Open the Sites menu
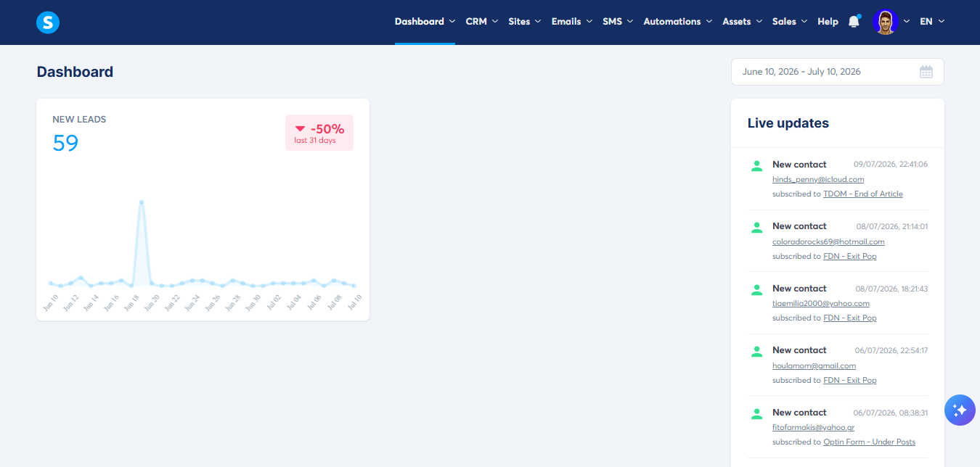980x467 pixels. pyautogui.click(x=519, y=22)
